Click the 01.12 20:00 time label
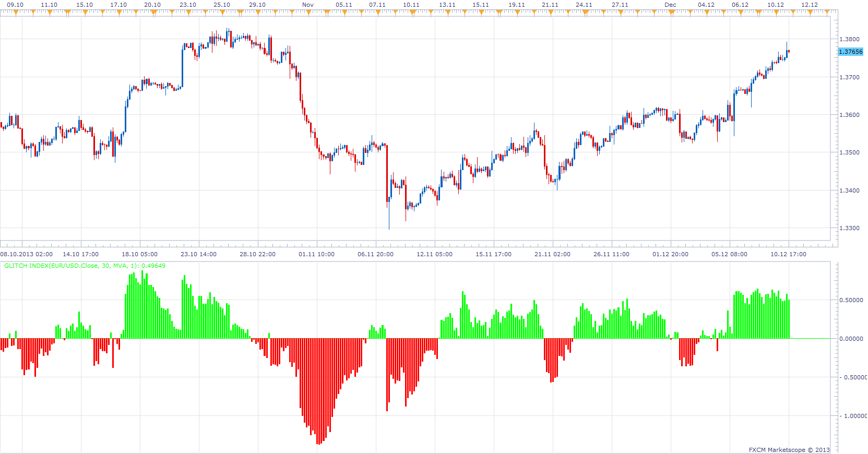The height and width of the screenshot is (454, 868). (670, 254)
